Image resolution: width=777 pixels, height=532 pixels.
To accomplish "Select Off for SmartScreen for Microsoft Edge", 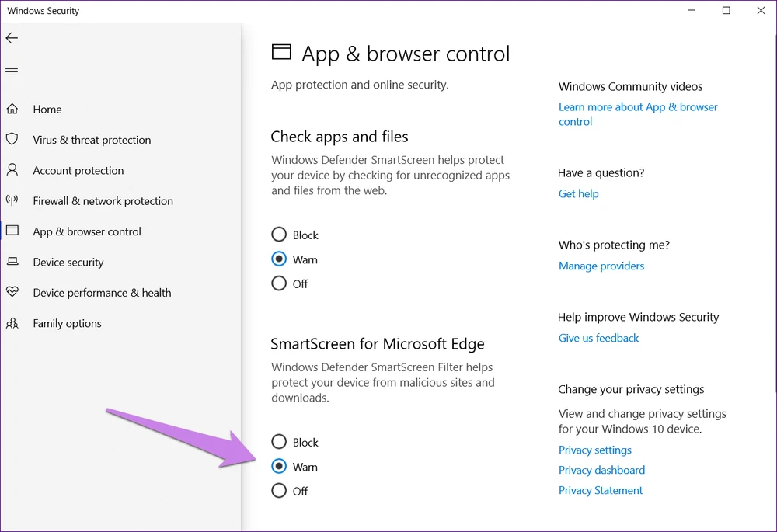I will (x=279, y=491).
